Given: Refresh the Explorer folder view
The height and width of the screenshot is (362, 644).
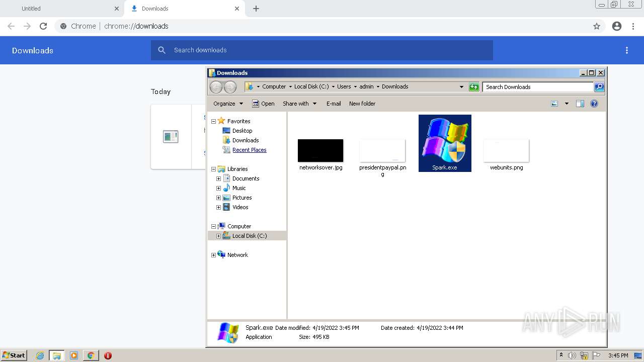Looking at the screenshot, I should point(474,87).
